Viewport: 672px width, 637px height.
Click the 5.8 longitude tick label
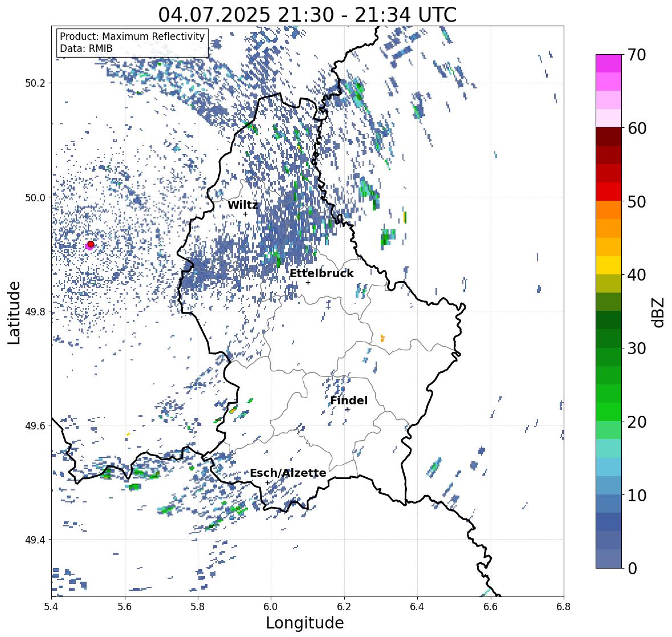tap(198, 606)
